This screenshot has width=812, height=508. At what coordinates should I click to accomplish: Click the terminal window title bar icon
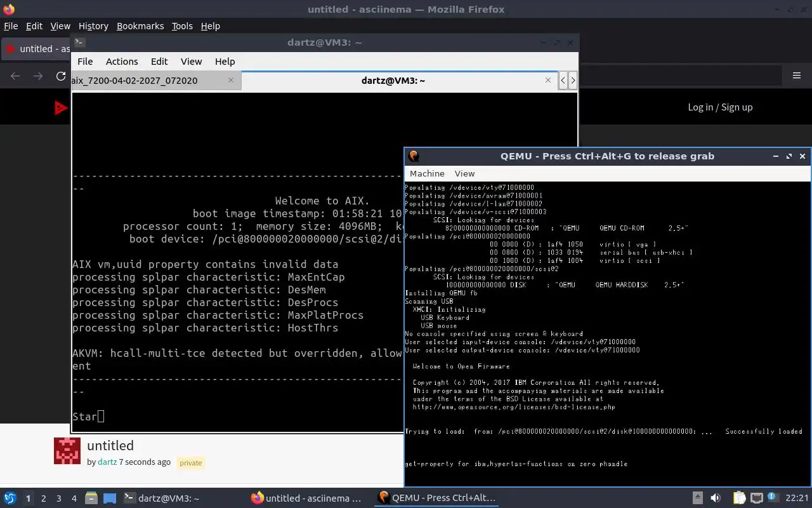click(79, 43)
